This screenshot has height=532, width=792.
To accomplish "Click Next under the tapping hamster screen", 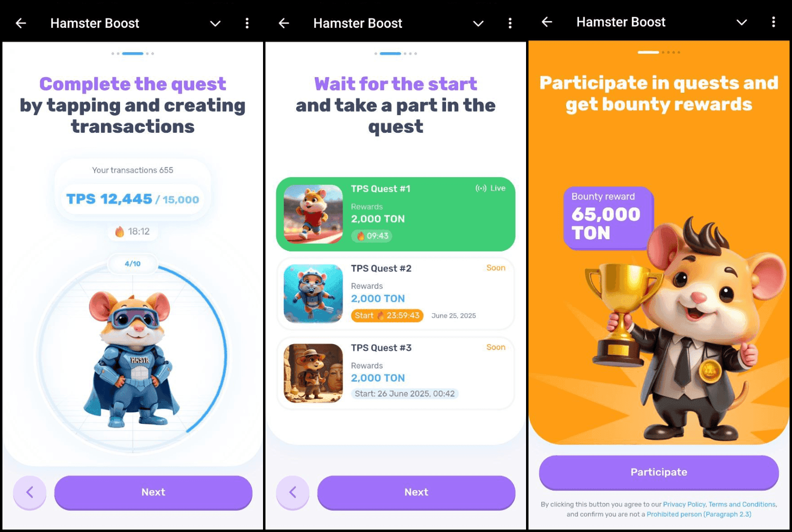I will click(x=153, y=492).
